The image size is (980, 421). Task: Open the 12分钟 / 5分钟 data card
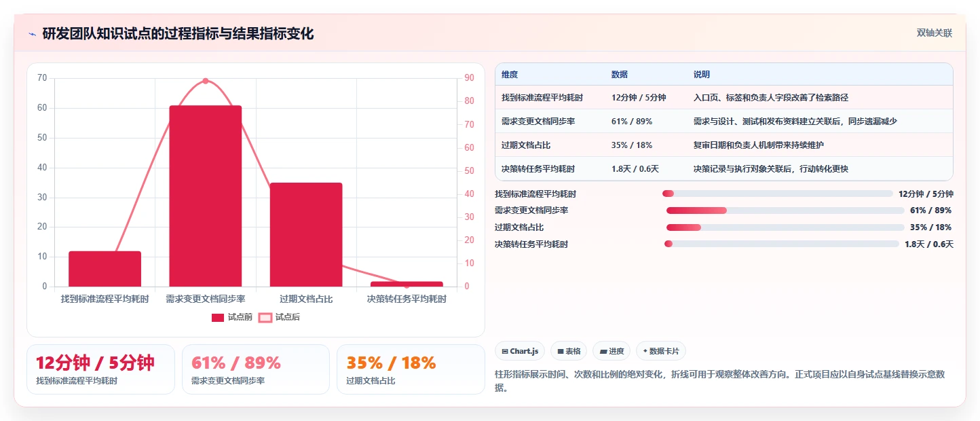100,369
